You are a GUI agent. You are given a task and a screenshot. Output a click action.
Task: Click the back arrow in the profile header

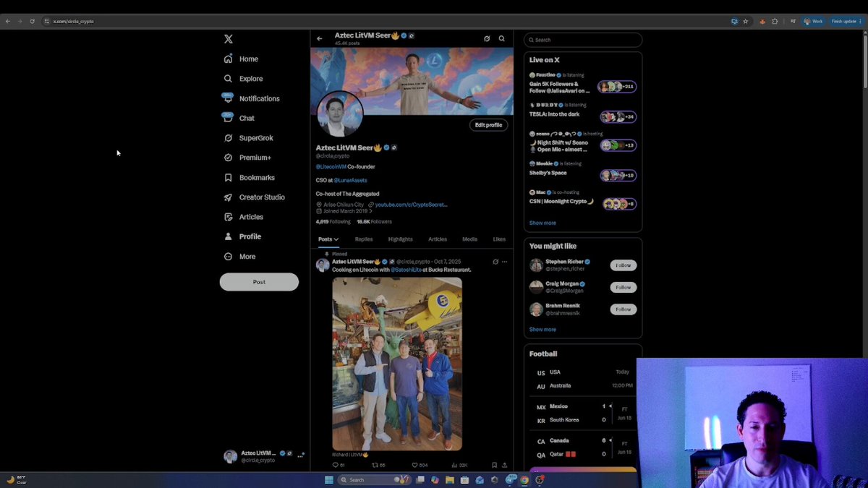point(320,38)
